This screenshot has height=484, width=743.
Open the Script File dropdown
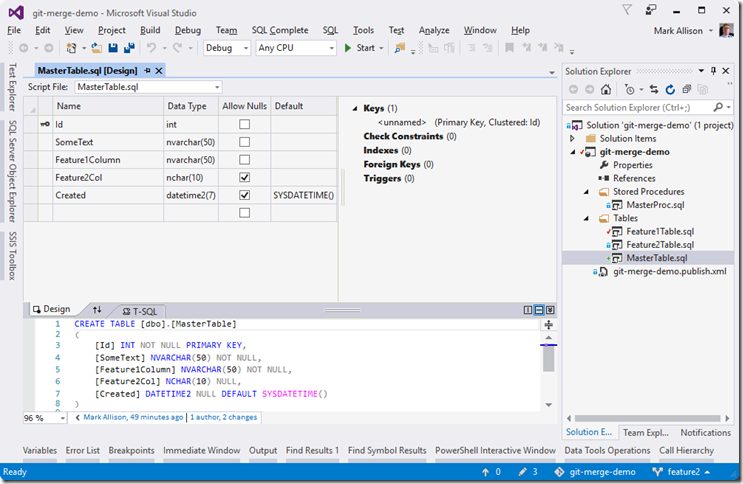[217, 87]
